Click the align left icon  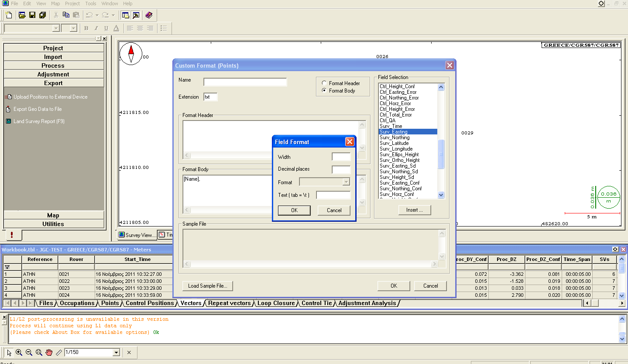[x=130, y=28]
